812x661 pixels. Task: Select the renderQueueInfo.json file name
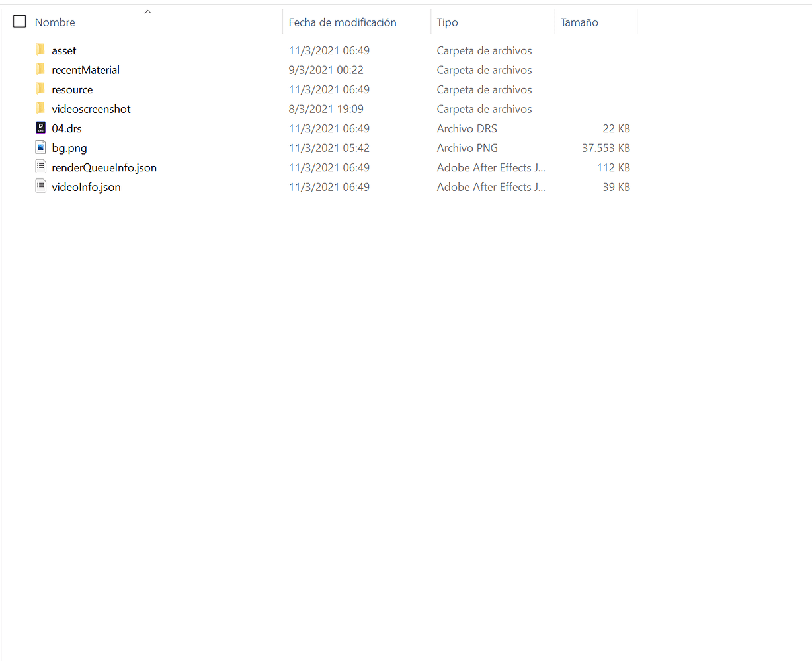coord(104,168)
